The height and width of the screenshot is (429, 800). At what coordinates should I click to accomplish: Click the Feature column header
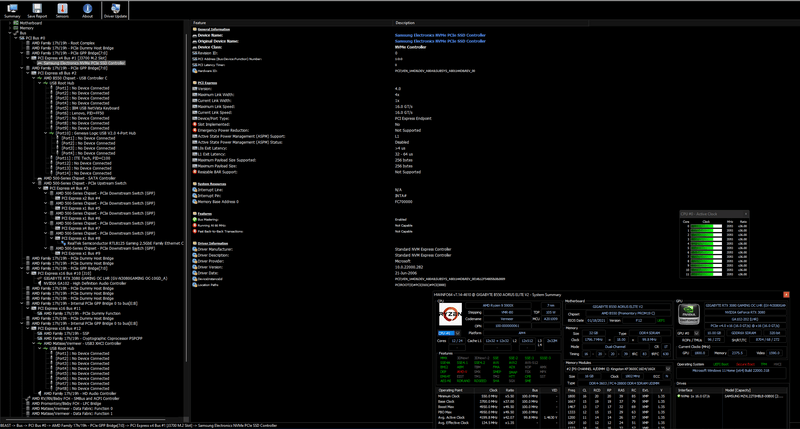[x=292, y=23]
